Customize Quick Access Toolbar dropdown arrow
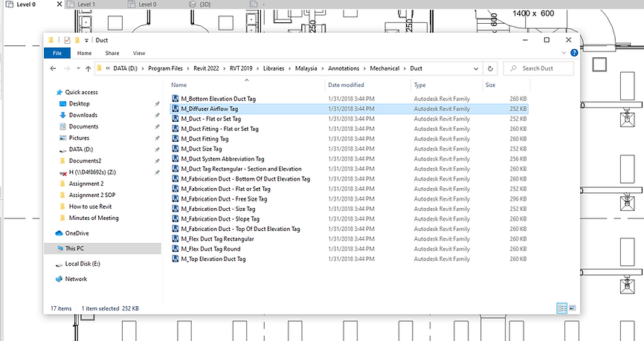The image size is (644, 341). pos(86,40)
